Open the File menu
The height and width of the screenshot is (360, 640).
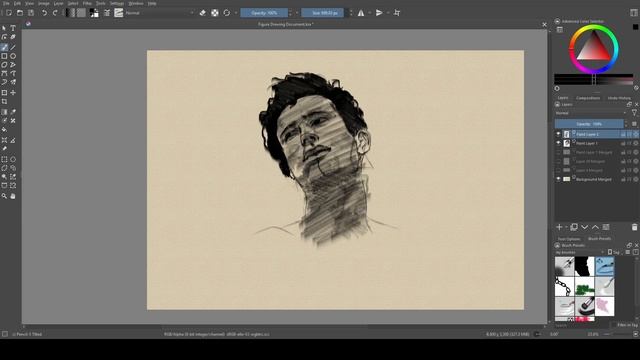point(6,3)
